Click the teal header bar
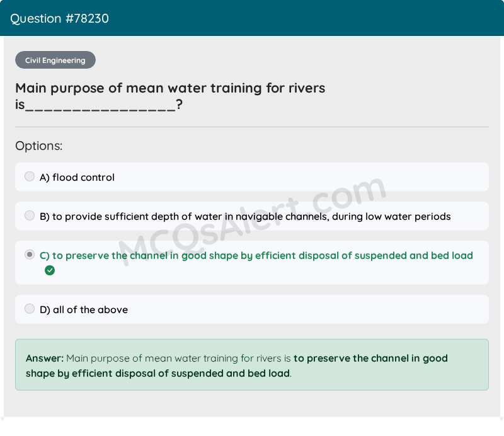Screen dimensions: 504x436 [252, 18]
